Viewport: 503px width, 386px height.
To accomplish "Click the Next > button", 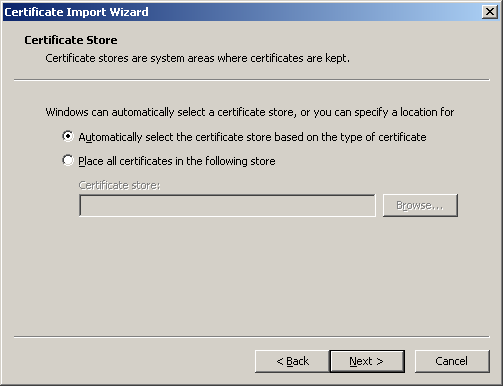I will pyautogui.click(x=367, y=361).
